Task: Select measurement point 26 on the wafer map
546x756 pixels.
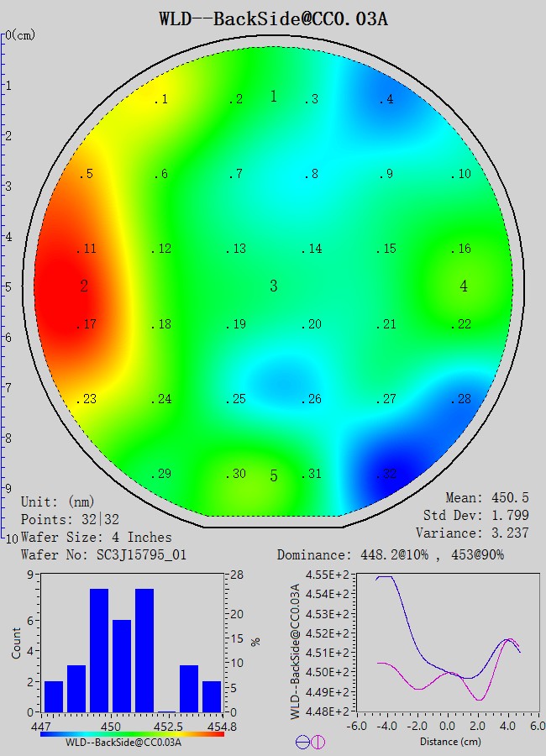Action: (x=312, y=399)
